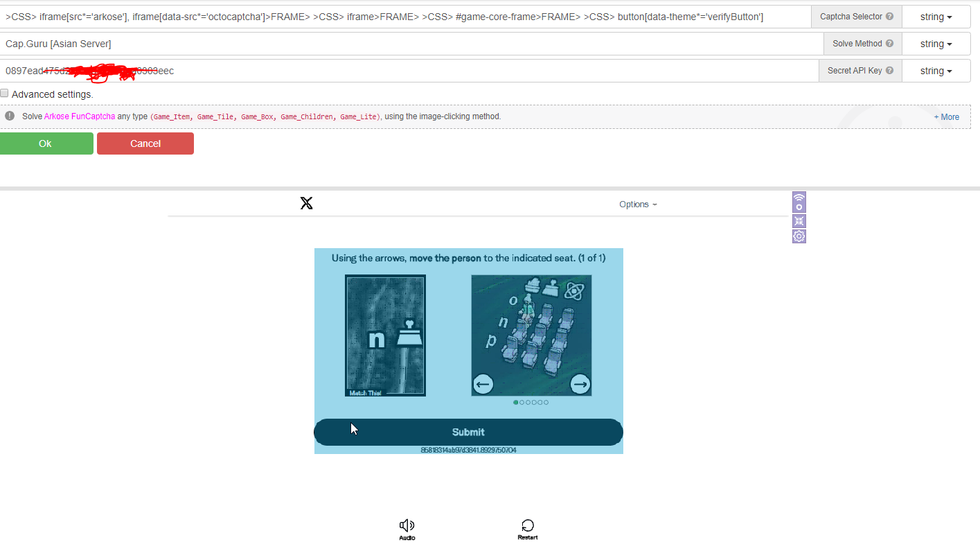The width and height of the screenshot is (980, 558).
Task: Open the string dropdown for Solve Method
Action: click(x=936, y=44)
